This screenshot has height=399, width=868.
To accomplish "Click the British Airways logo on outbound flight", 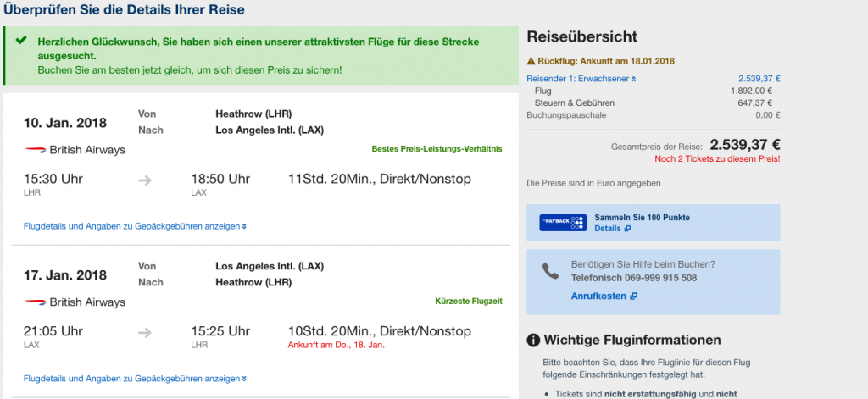I will pyautogui.click(x=35, y=150).
